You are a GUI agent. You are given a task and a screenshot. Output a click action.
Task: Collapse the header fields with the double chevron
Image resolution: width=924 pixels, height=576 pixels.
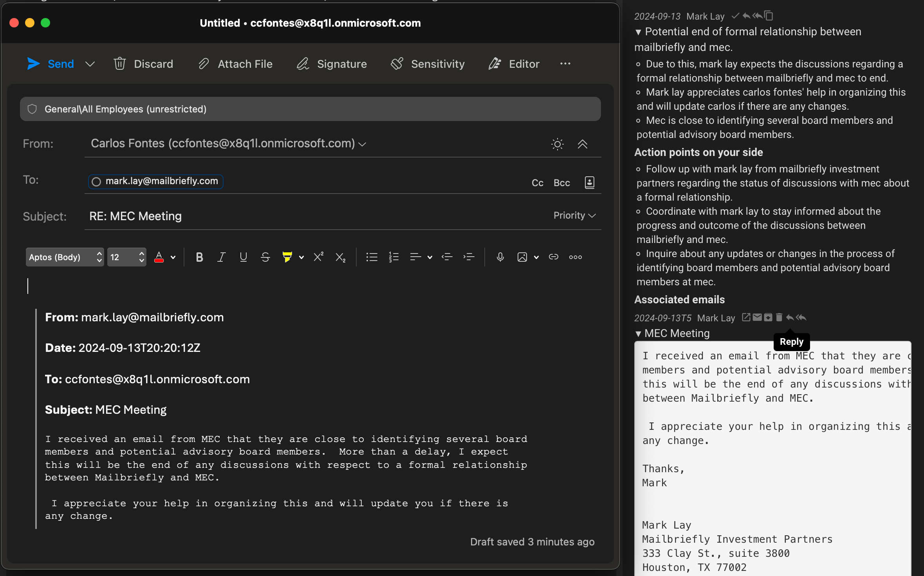click(583, 144)
